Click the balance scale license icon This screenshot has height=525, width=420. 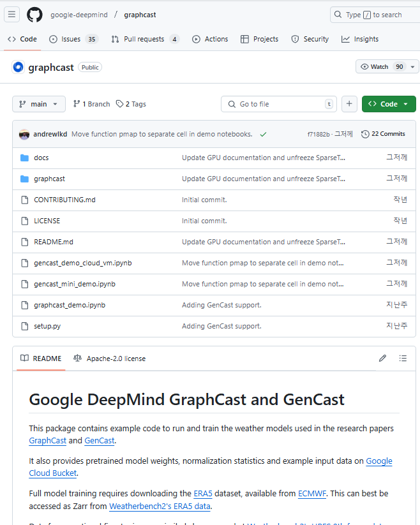[77, 359]
